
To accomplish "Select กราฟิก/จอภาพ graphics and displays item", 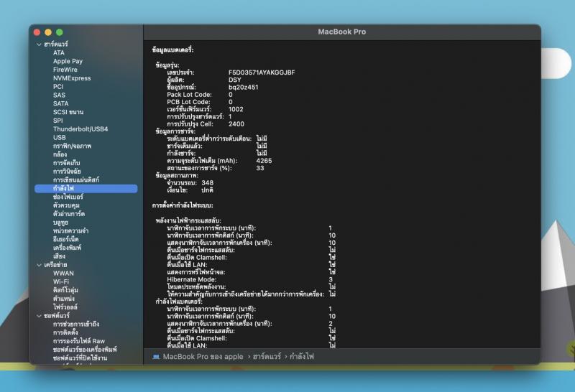I will (x=72, y=146).
